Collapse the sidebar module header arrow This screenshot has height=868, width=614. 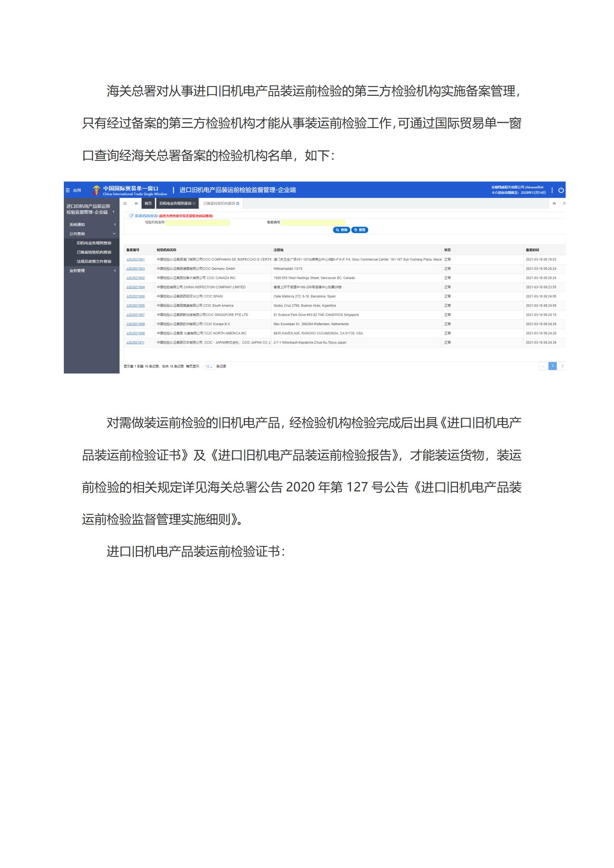[113, 212]
